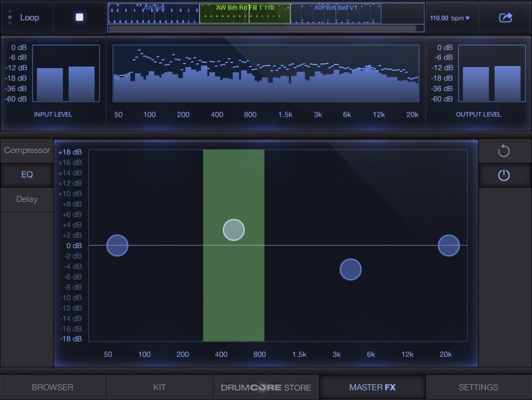This screenshot has height=400, width=532.
Task: Open the Loop mode selector dots
Action: click(x=10, y=18)
